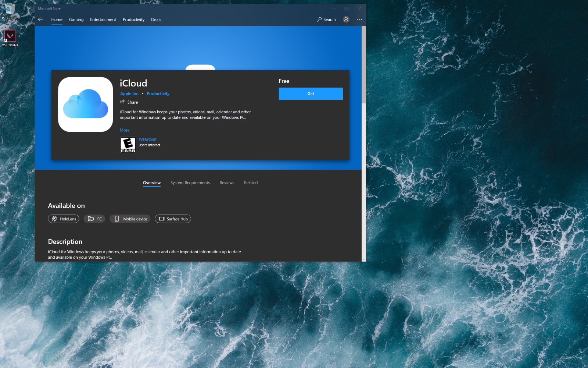Maximize the Microsoft Store window
Image resolution: width=588 pixels, height=368 pixels.
click(347, 8)
